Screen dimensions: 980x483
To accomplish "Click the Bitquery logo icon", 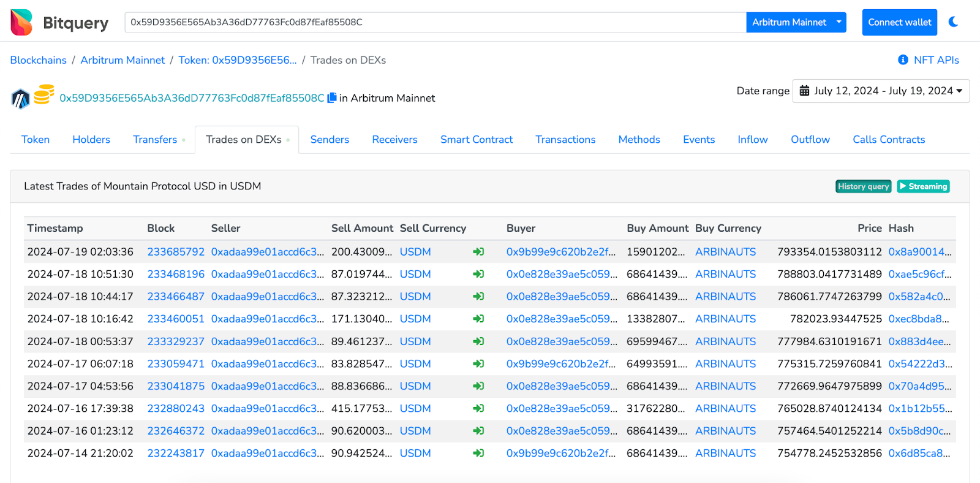I will coord(21,23).
